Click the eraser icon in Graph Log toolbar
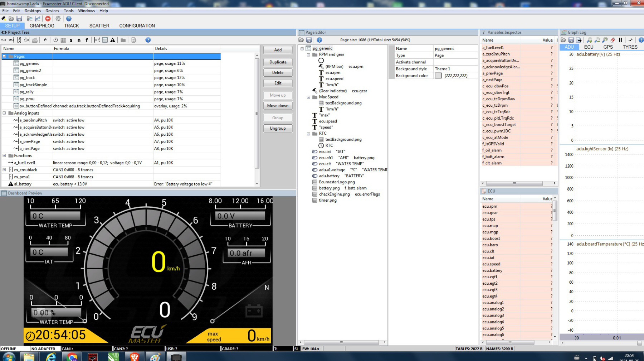The image size is (644, 361). tap(613, 40)
